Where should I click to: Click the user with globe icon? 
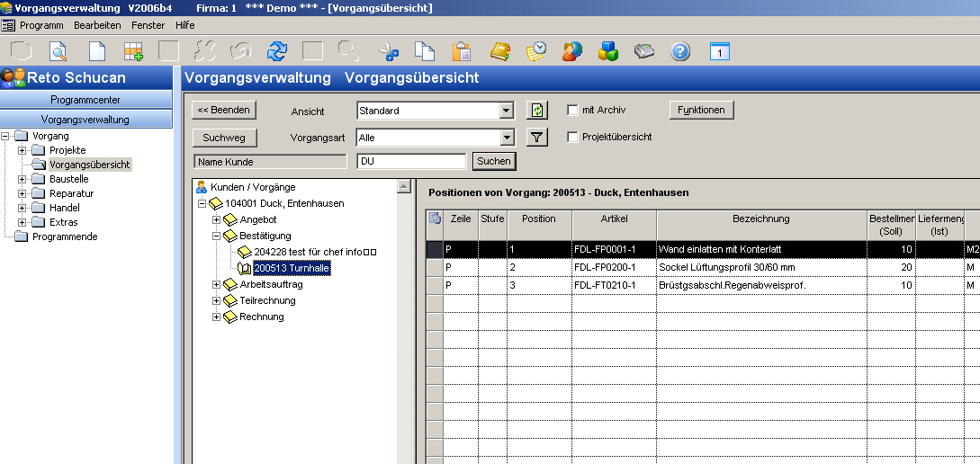[571, 51]
